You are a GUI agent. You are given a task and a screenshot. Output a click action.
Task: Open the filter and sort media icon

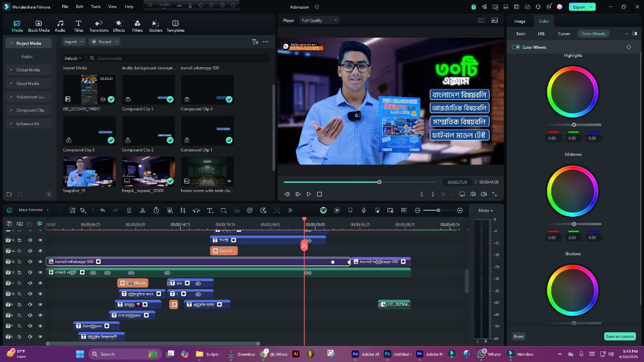pyautogui.click(x=255, y=42)
